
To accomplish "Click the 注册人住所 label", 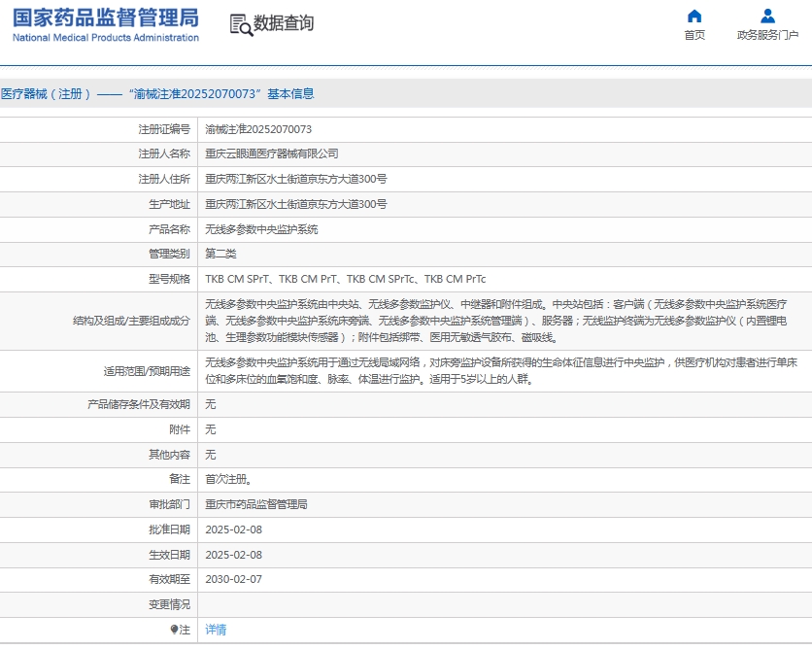I will [164, 179].
